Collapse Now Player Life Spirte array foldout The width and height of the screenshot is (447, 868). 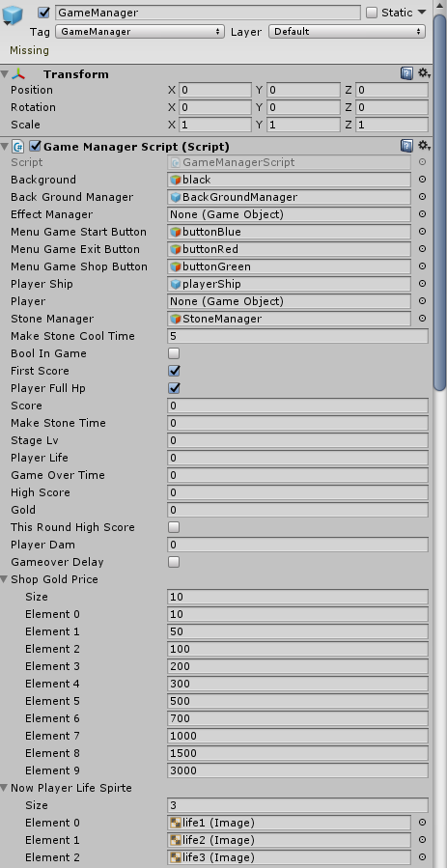[x=5, y=788]
